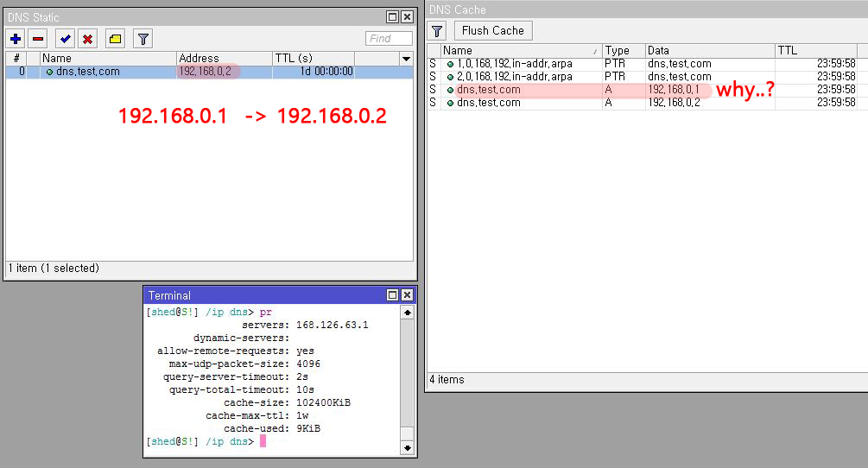This screenshot has width=868, height=468.
Task: Sort DNS Cache by Data column header
Action: 710,50
